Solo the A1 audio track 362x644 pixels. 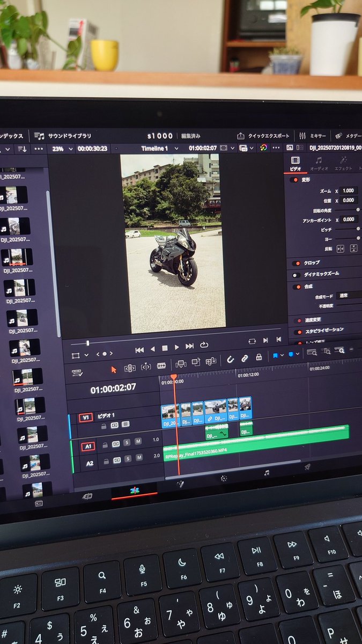(x=127, y=442)
